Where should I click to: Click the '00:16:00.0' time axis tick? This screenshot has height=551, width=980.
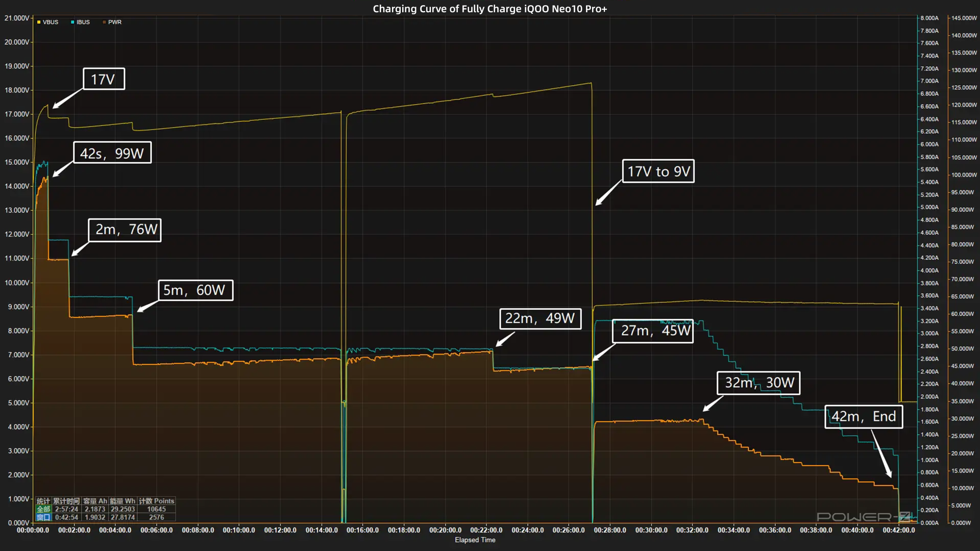(362, 530)
